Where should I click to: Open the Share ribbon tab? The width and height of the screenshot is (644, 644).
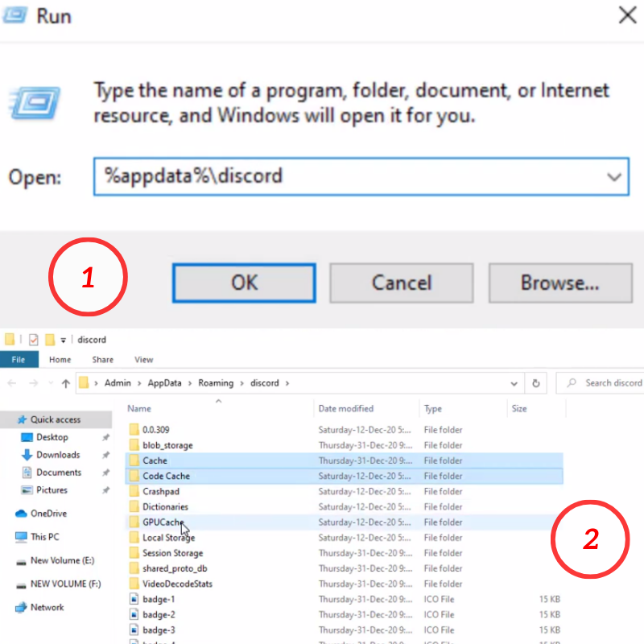[103, 359]
